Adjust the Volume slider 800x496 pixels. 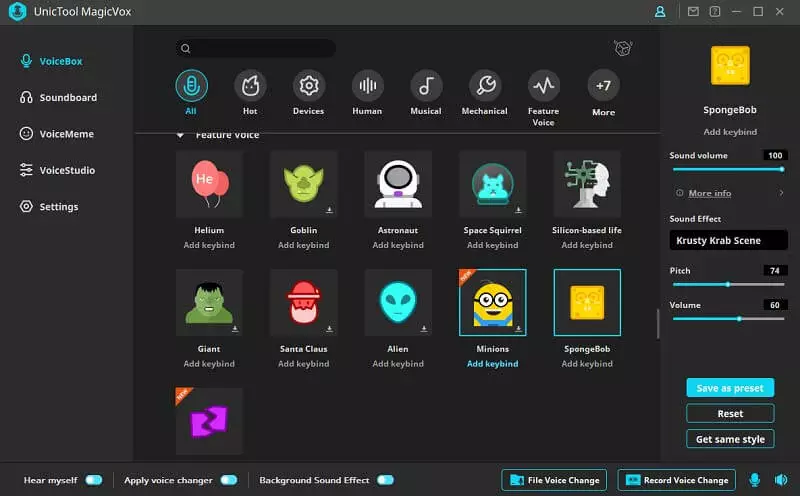729,319
